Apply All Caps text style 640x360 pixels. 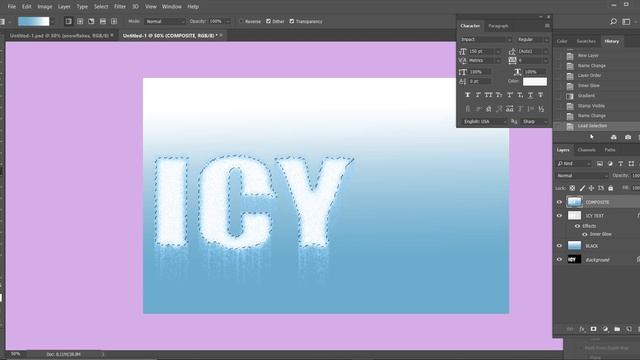pos(489,95)
